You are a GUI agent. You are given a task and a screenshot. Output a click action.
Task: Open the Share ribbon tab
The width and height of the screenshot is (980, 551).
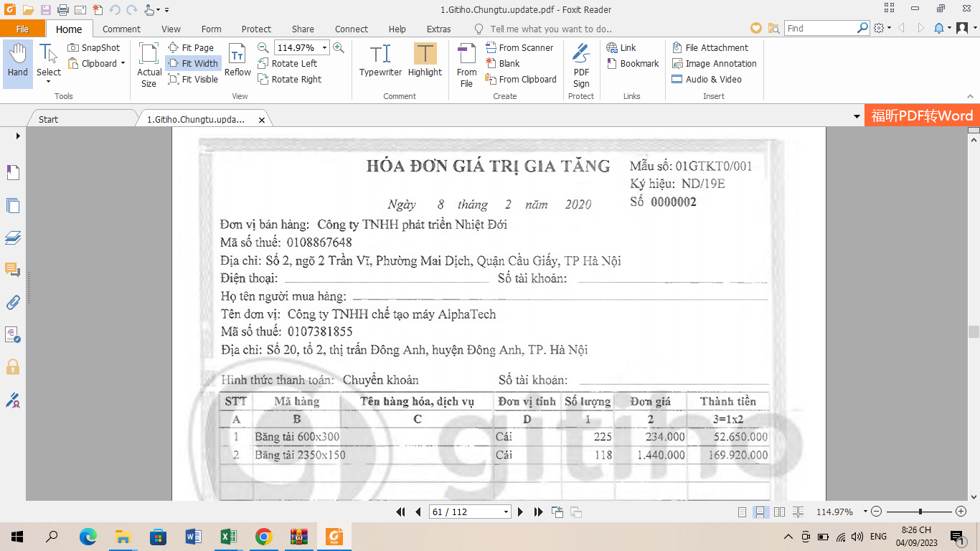tap(303, 29)
